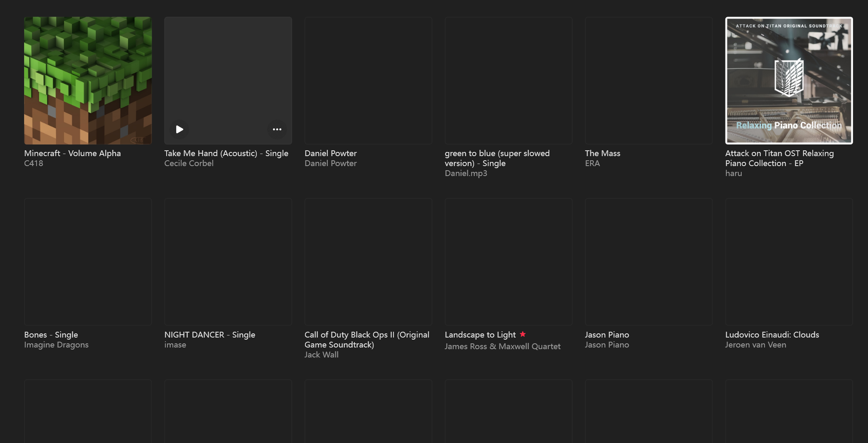Open Jason Piano album artwork tile
This screenshot has width=868, height=443.
point(649,262)
